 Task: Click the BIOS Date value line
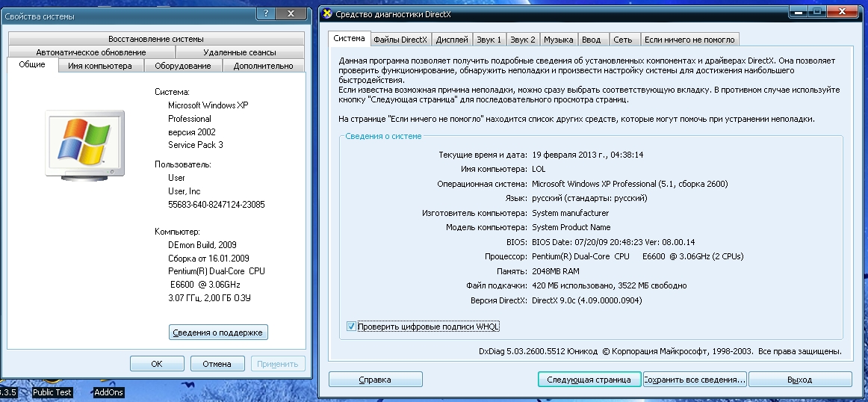pos(613,242)
